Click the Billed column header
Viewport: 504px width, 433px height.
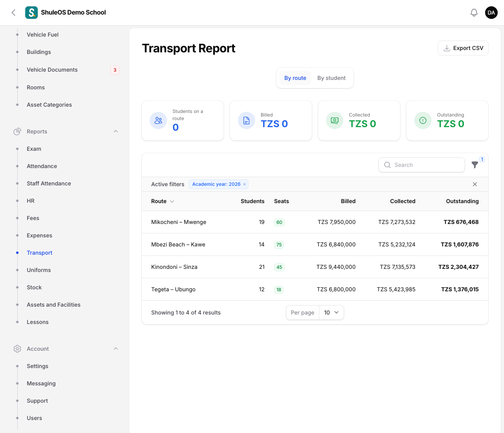coord(348,201)
